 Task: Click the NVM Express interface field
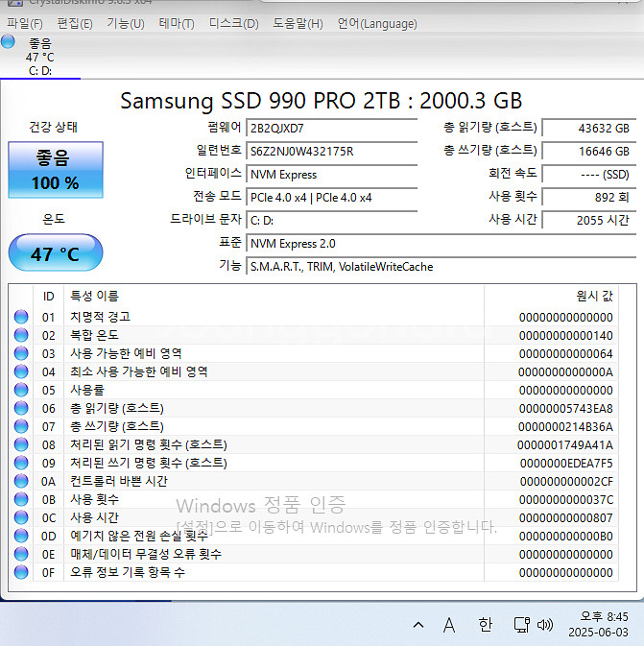point(332,175)
